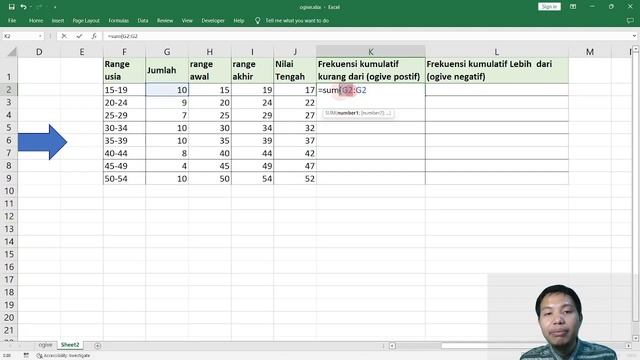Open Insert Function fx dialog
The height and width of the screenshot is (360, 640).
pos(94,36)
